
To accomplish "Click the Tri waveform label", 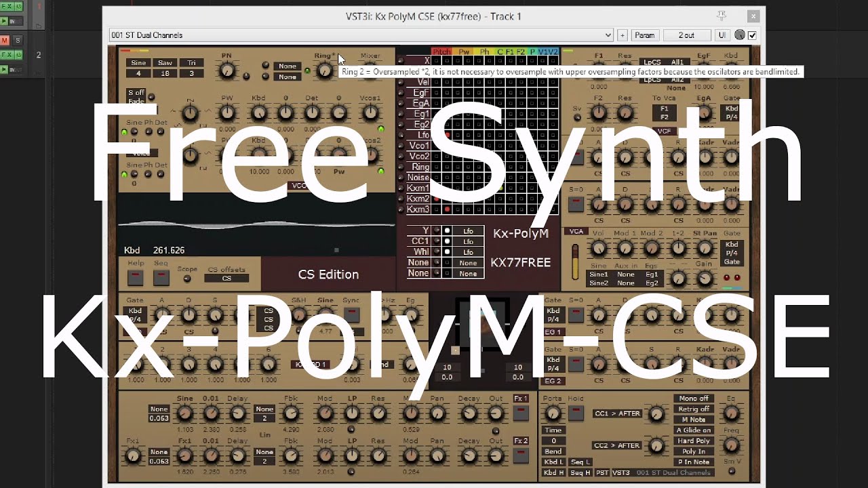I will (x=191, y=63).
